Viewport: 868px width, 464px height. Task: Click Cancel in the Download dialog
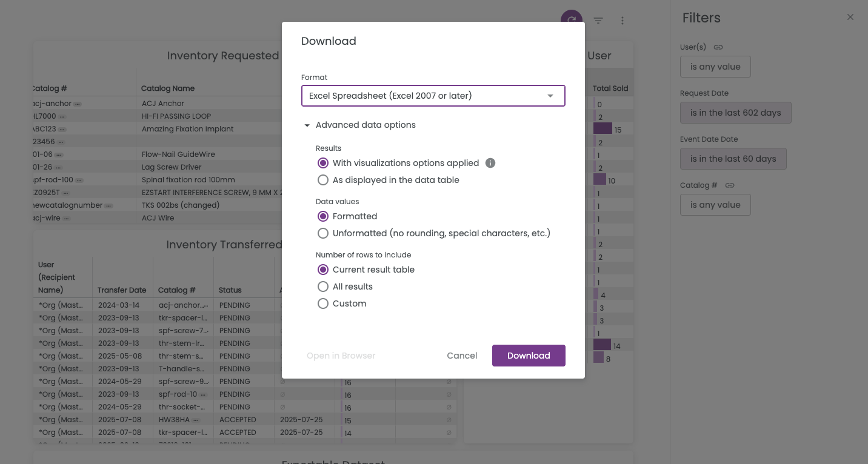pyautogui.click(x=462, y=356)
